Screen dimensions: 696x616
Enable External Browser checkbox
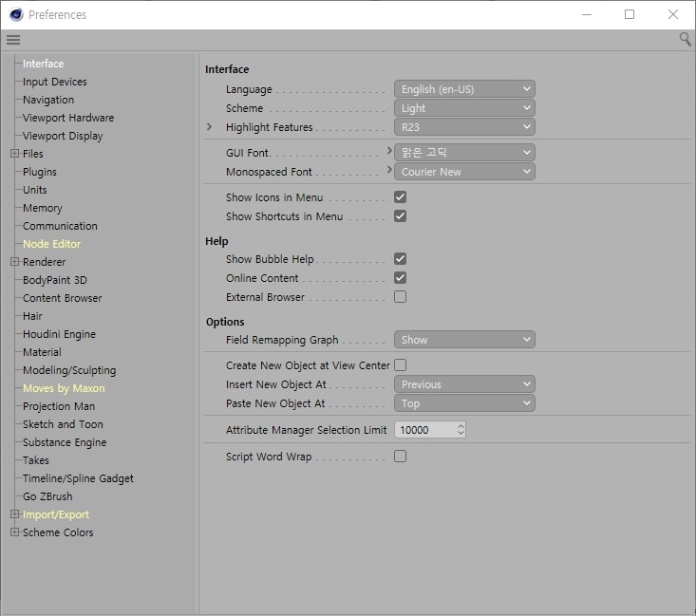(x=400, y=296)
